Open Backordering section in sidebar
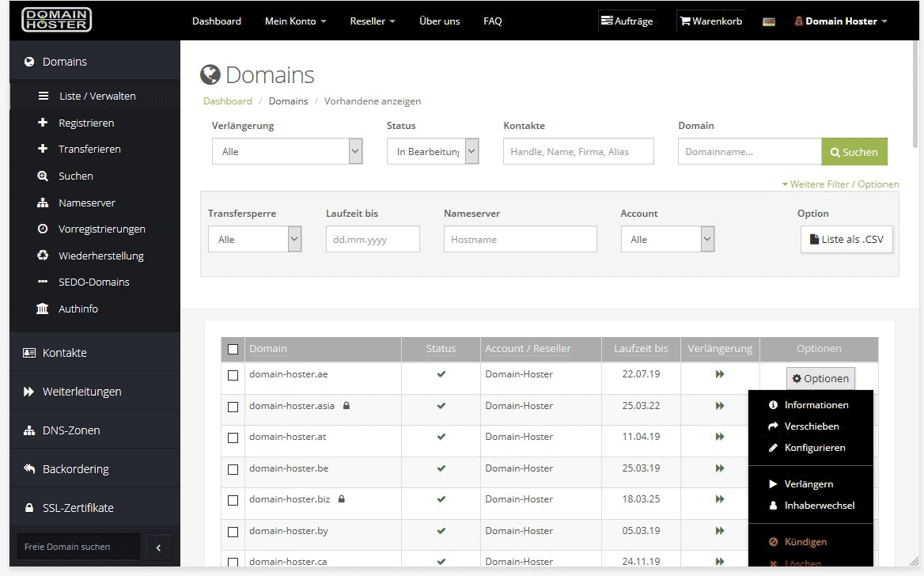This screenshot has width=924, height=576. [95, 468]
